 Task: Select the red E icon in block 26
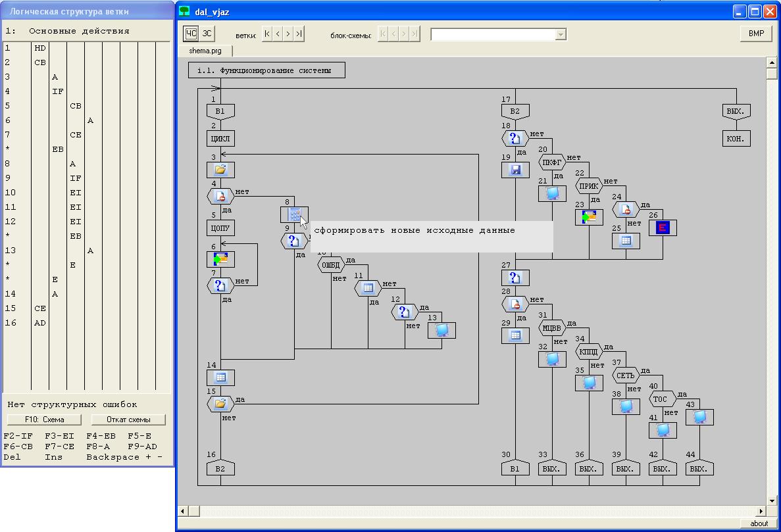click(663, 228)
